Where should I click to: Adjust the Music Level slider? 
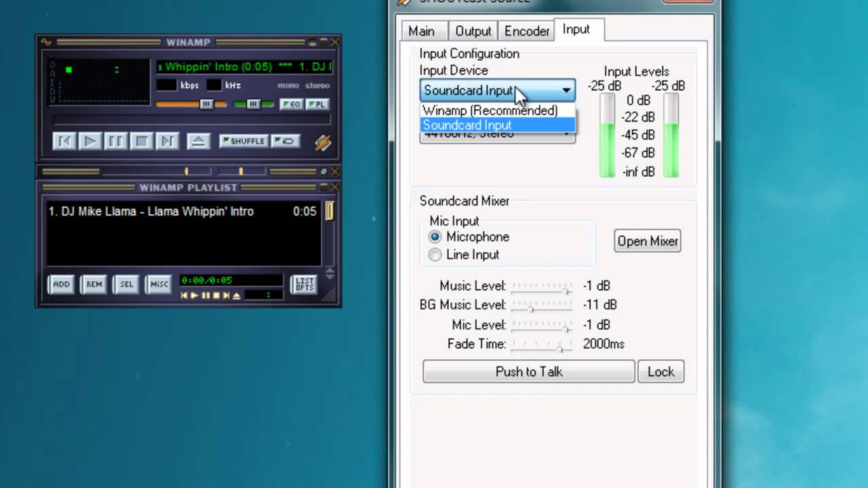click(542, 287)
